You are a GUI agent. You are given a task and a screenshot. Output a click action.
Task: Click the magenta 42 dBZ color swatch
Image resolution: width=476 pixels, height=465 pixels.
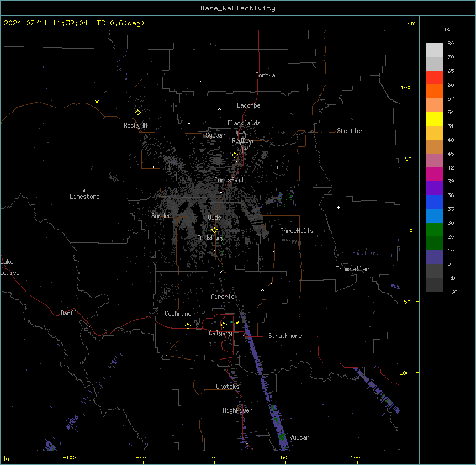(x=434, y=174)
